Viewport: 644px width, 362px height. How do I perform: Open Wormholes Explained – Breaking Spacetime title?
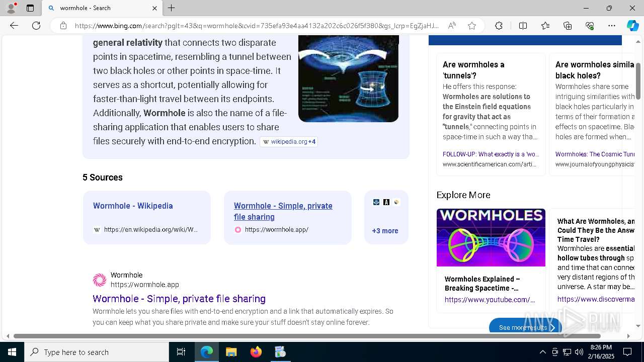482,284
